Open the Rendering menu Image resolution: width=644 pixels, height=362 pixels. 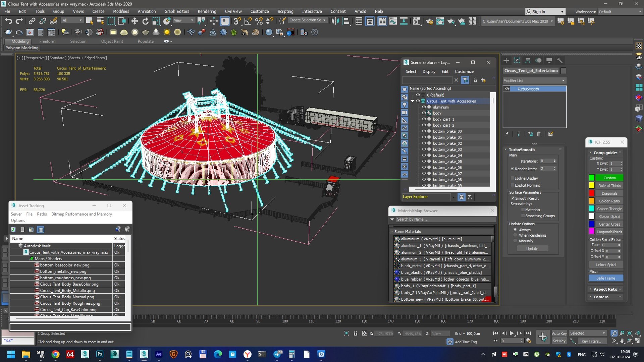(207, 11)
